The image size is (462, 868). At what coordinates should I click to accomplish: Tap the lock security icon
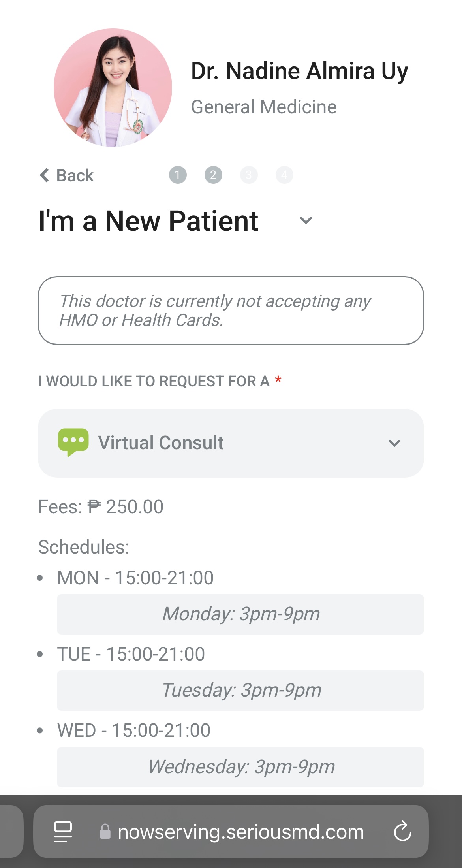[x=105, y=832]
